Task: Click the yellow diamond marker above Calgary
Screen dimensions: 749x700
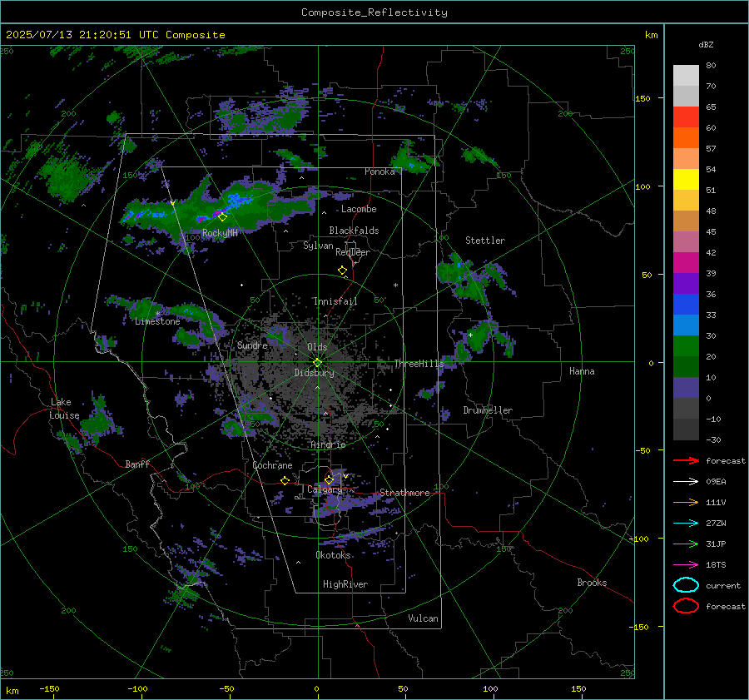Action: coord(329,479)
